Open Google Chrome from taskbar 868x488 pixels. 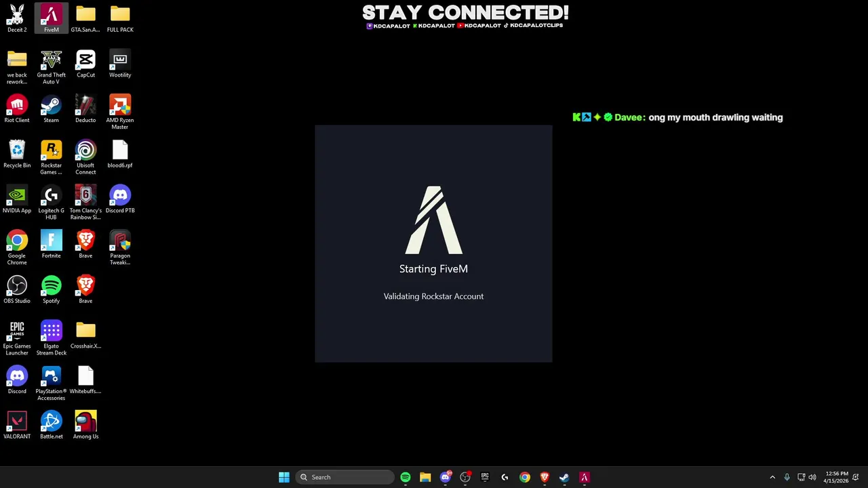click(x=525, y=477)
